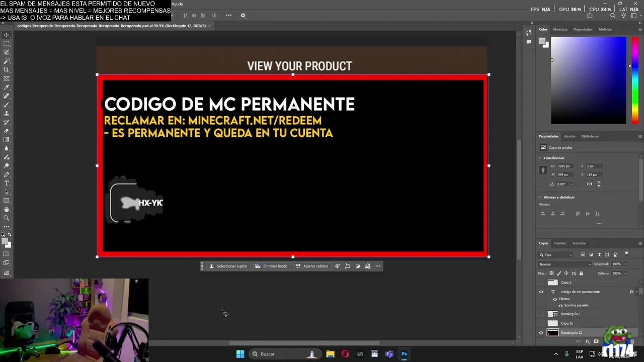Screen dimensions: 644x362
Task: Click Ajustar colores button
Action: pyautogui.click(x=311, y=266)
